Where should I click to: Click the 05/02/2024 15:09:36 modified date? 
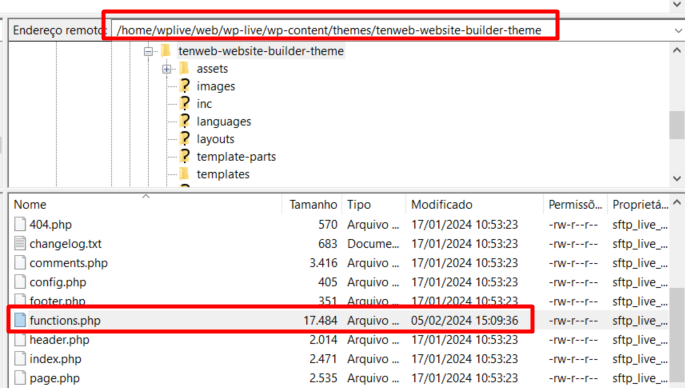(464, 321)
